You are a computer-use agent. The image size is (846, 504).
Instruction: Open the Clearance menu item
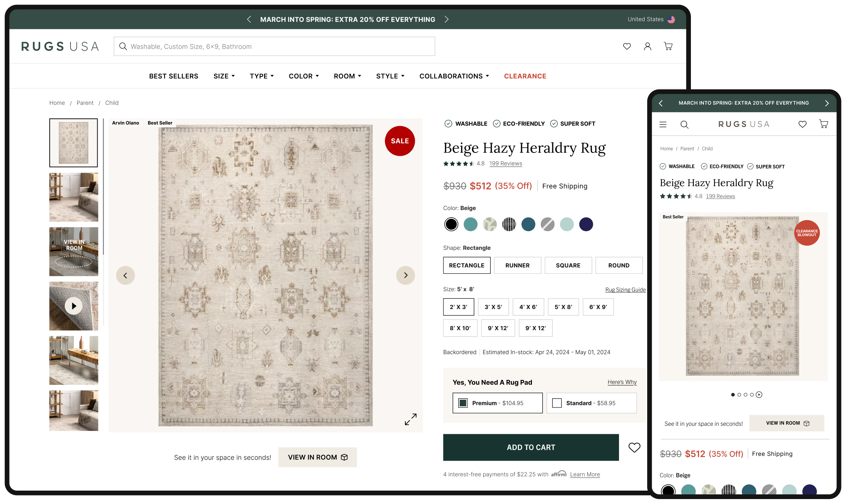pyautogui.click(x=525, y=76)
